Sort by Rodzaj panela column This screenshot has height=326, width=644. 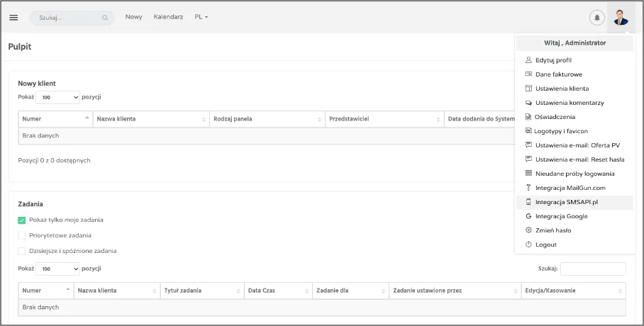[267, 119]
